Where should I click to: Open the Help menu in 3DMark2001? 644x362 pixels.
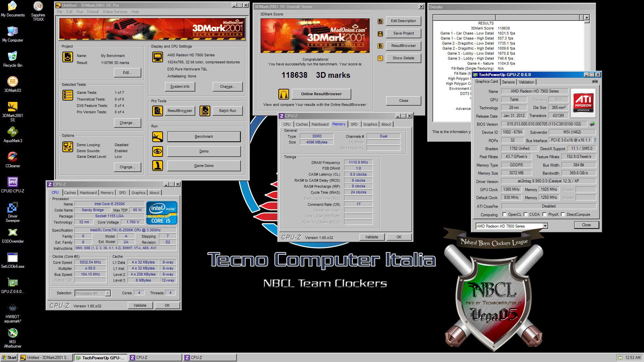135,12
